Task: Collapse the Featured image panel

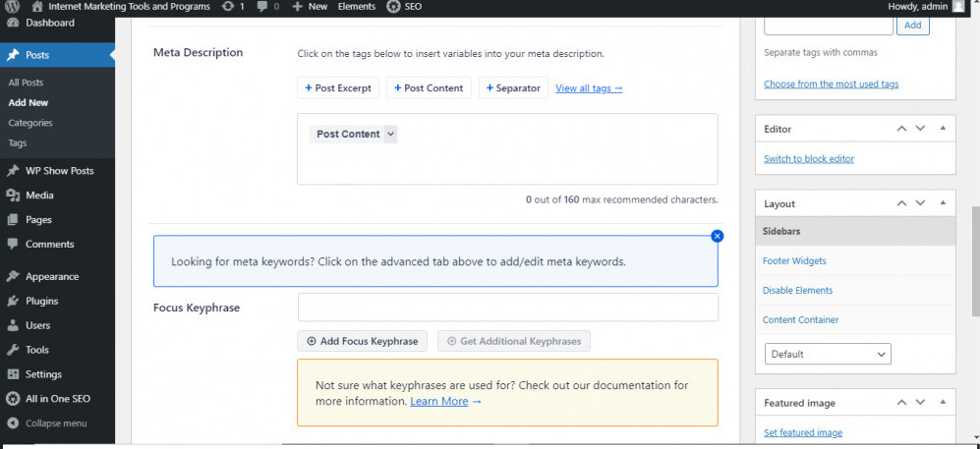Action: coord(943,403)
